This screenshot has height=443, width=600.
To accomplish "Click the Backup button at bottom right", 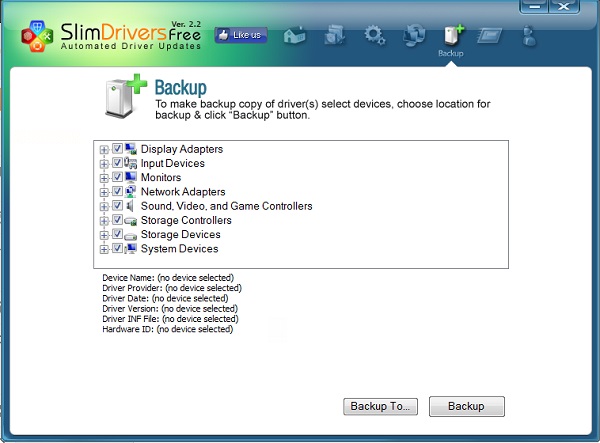I will [466, 406].
